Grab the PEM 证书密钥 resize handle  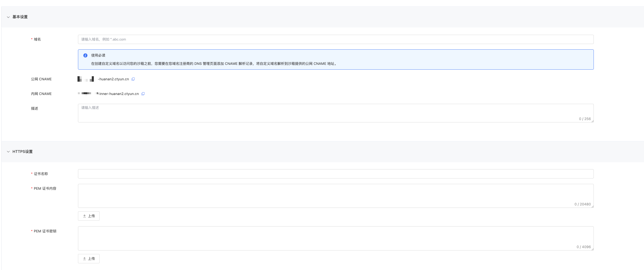click(x=592, y=249)
